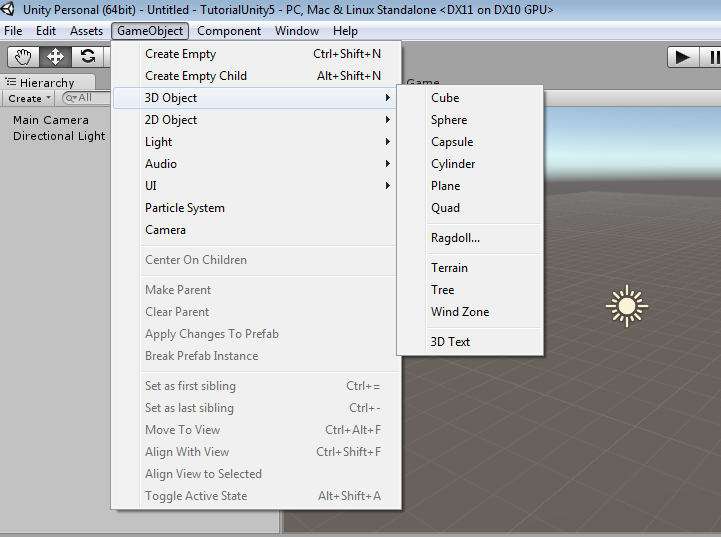The width and height of the screenshot is (721, 537).
Task: Select the Hand tool icon
Action: pos(23,57)
